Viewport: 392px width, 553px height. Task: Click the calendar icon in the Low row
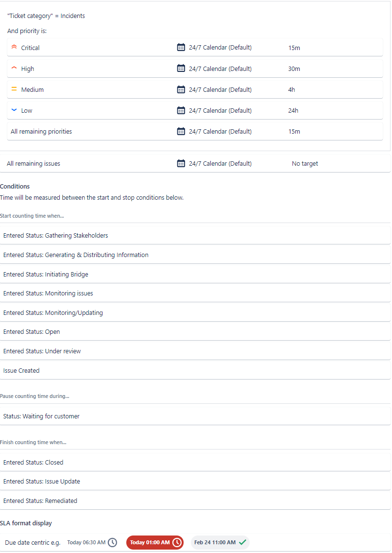coord(181,110)
